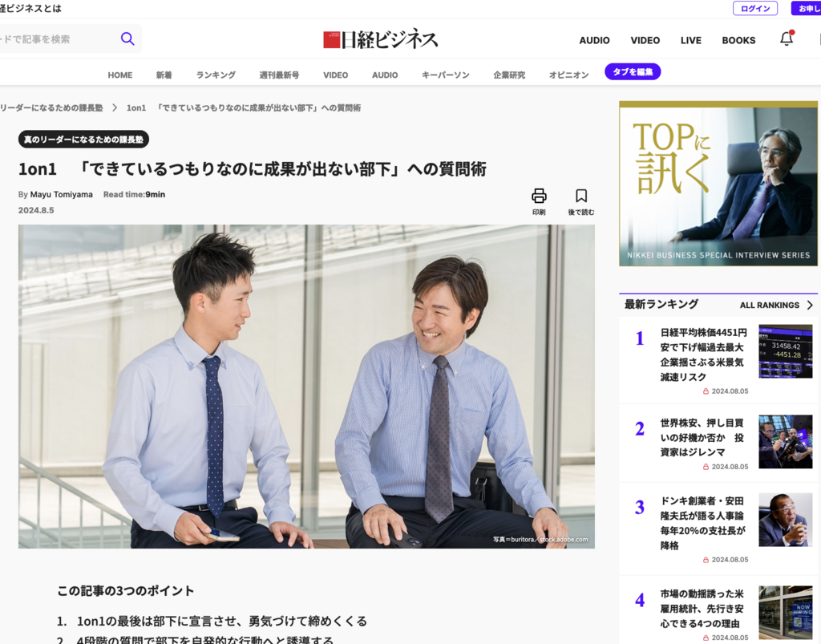This screenshot has width=821, height=644.
Task: Click the タブを編集 button
Action: [633, 71]
